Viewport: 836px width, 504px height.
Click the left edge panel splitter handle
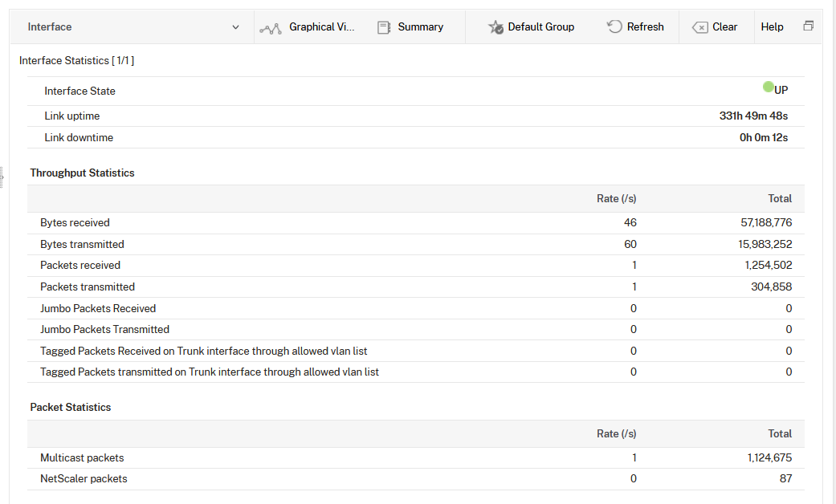point(2,175)
